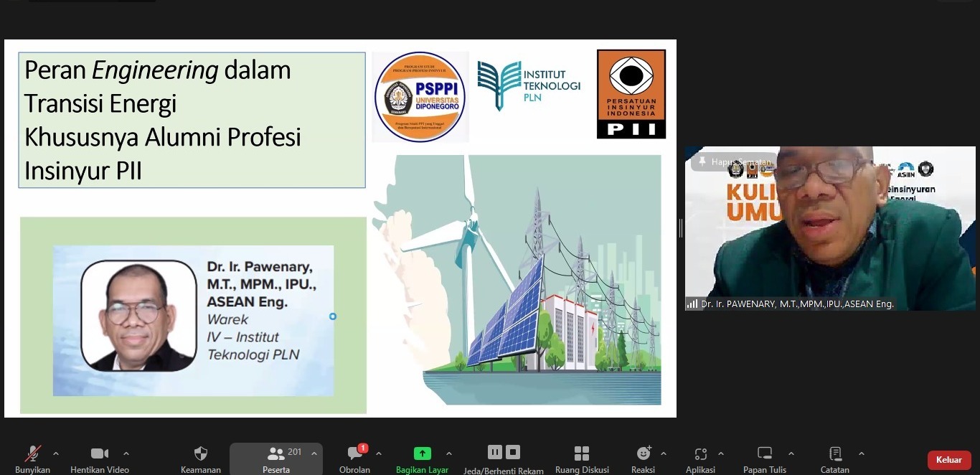Click the divider handle between slide and video
Viewport: 980px width, 475px height.
[681, 228]
